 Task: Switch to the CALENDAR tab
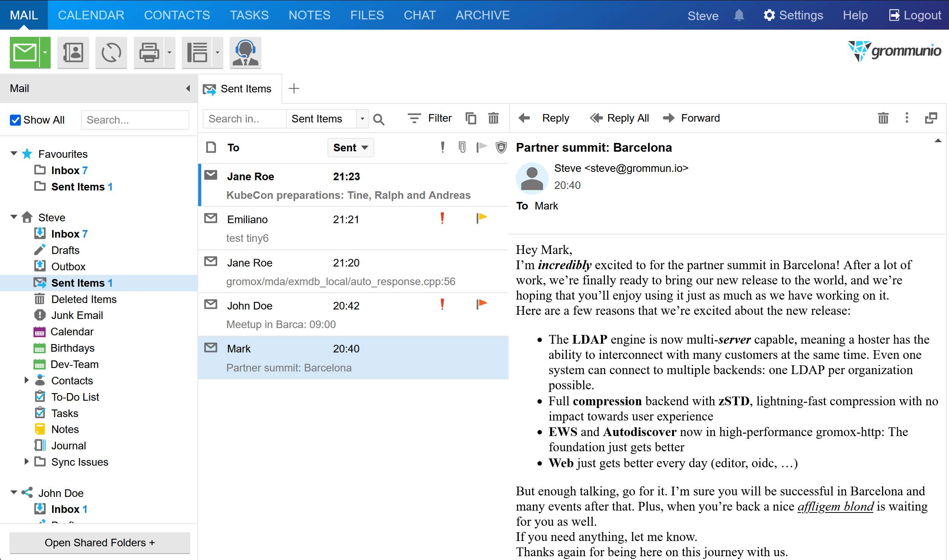point(91,15)
